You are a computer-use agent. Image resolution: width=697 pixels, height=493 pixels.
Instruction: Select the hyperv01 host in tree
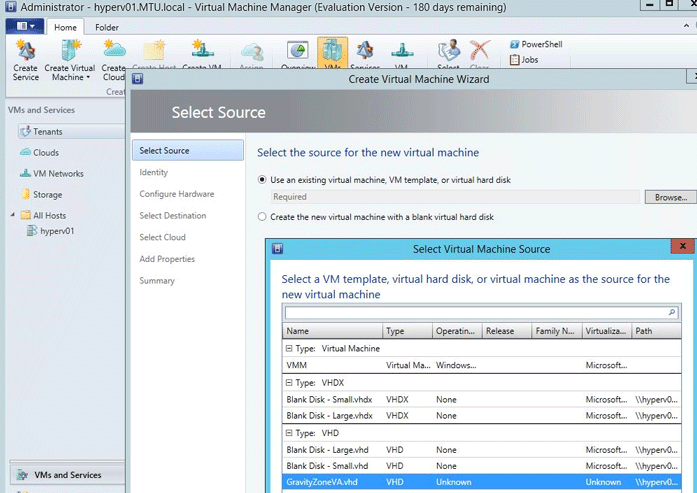click(57, 231)
